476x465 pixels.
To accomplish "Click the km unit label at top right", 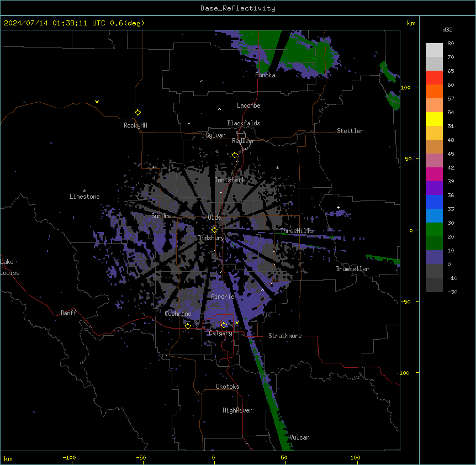I will pos(411,23).
